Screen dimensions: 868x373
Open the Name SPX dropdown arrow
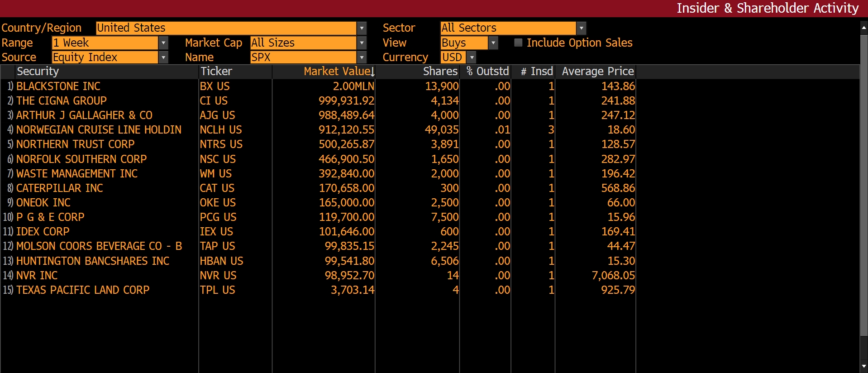[362, 57]
